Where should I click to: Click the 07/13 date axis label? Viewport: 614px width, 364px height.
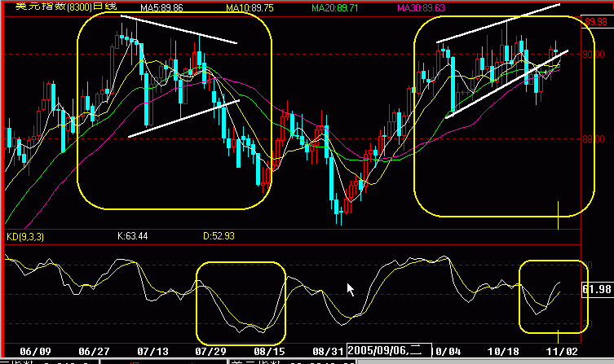pyautogui.click(x=152, y=352)
